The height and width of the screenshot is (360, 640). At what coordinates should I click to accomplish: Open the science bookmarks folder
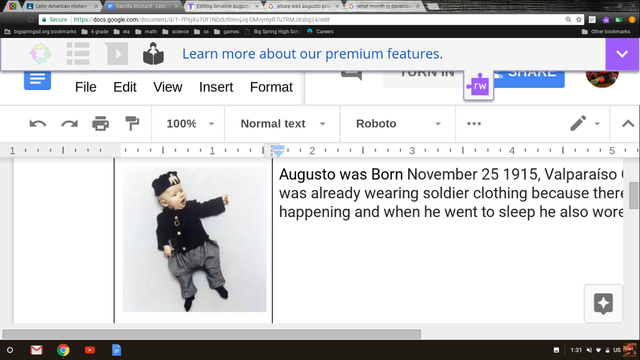click(176, 31)
